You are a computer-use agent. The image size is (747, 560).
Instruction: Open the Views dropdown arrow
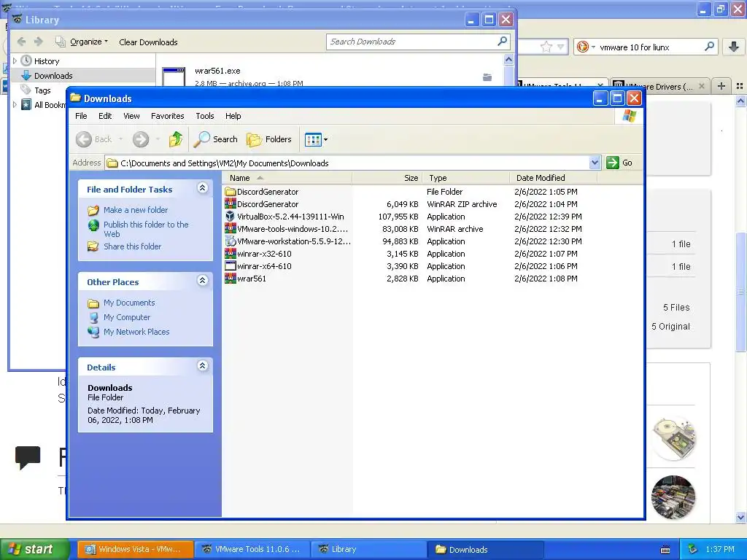[326, 139]
